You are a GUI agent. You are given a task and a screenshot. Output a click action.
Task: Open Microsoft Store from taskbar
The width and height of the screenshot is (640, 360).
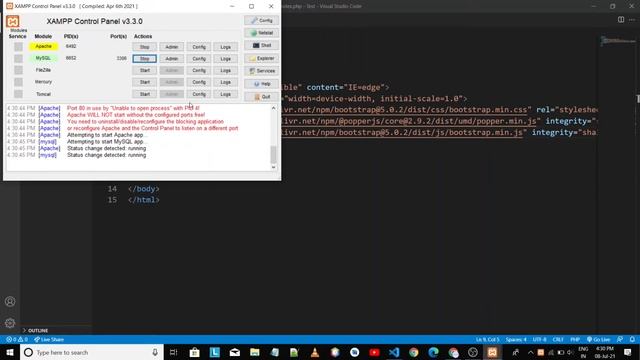coord(194,352)
